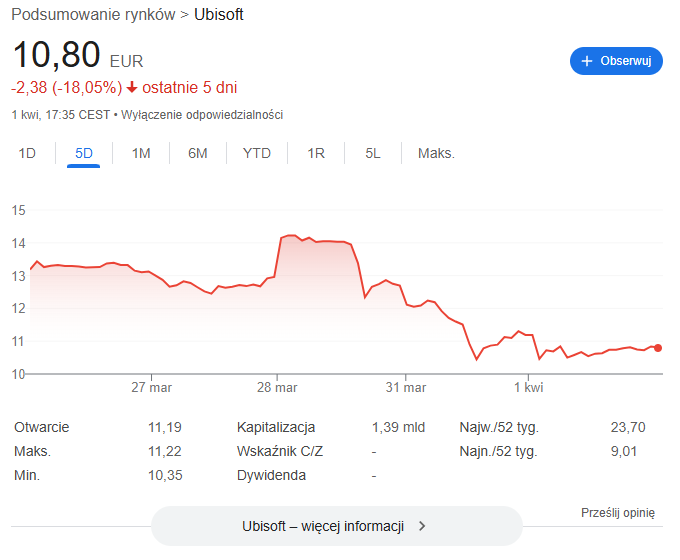Show the YTD chart range

click(x=257, y=153)
